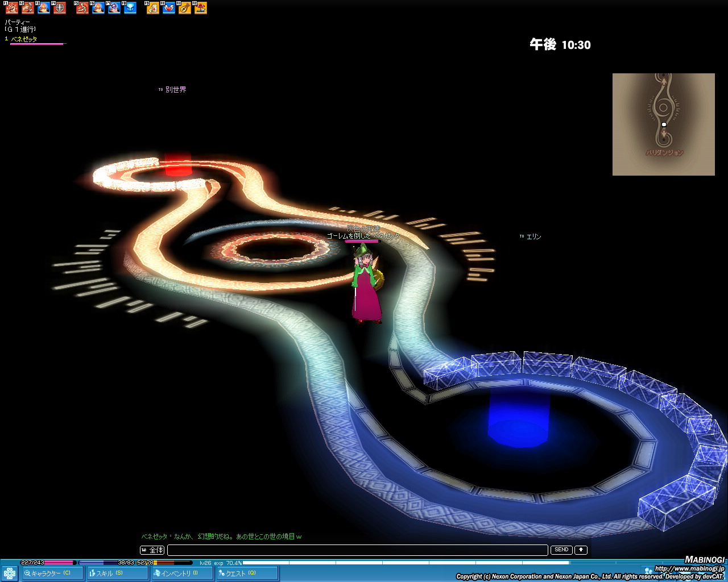
Task: Click the party title G1進行
Action: click(x=20, y=30)
